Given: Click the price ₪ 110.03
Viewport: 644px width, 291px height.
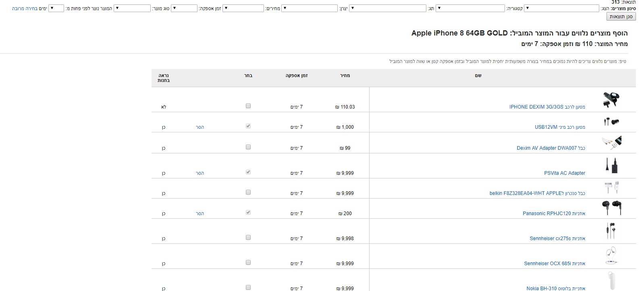Looking at the screenshot, I should click(345, 107).
